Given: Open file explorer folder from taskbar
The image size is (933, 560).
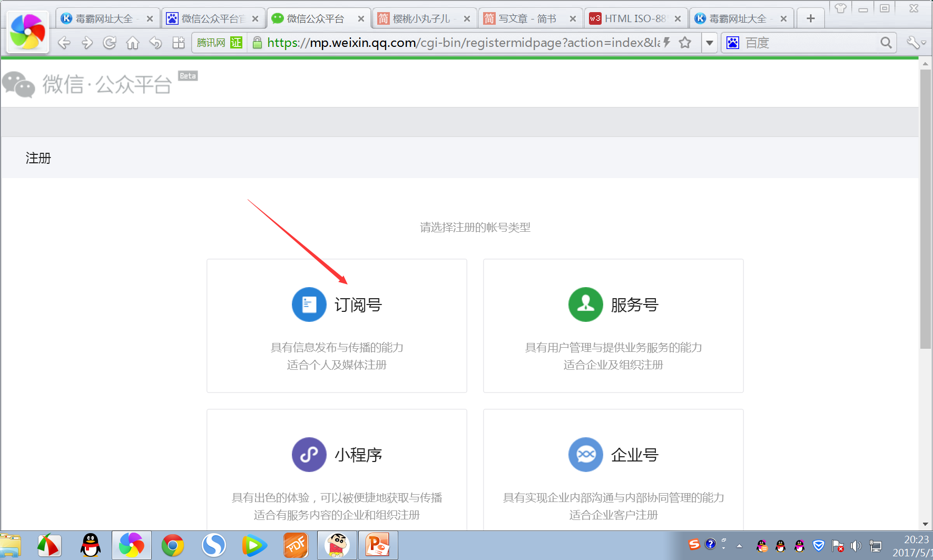Looking at the screenshot, I should [x=10, y=545].
